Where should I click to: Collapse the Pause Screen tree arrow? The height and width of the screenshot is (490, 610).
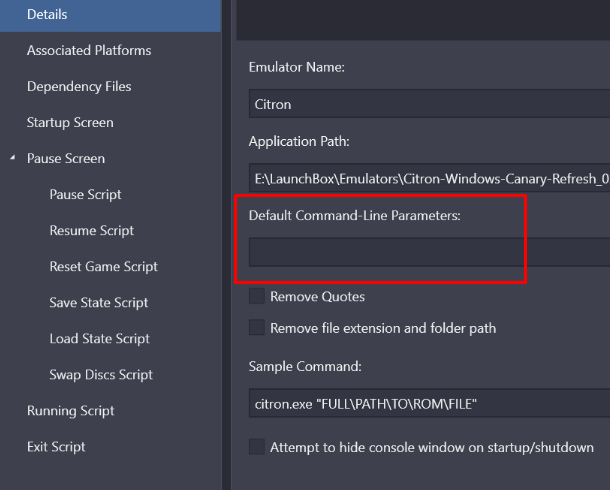pyautogui.click(x=13, y=158)
